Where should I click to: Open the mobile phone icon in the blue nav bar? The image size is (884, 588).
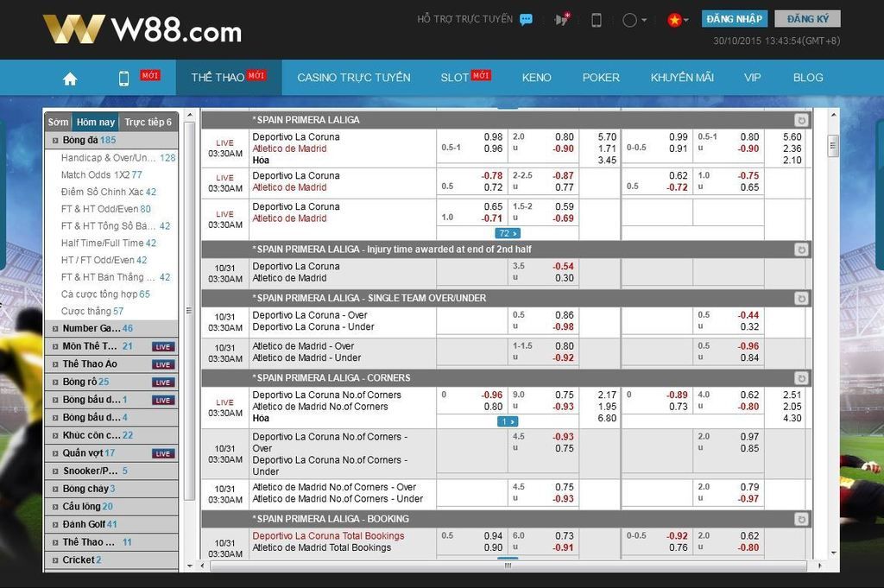pos(123,78)
